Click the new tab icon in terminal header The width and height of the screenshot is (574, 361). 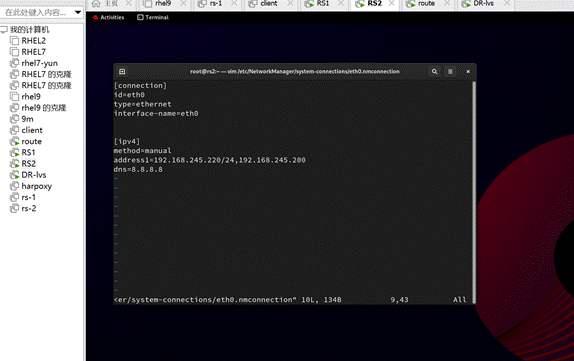[122, 72]
